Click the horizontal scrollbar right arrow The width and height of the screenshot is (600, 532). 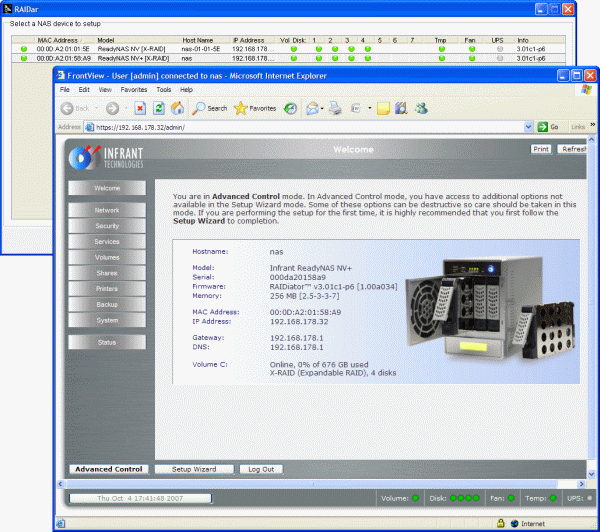click(x=582, y=484)
